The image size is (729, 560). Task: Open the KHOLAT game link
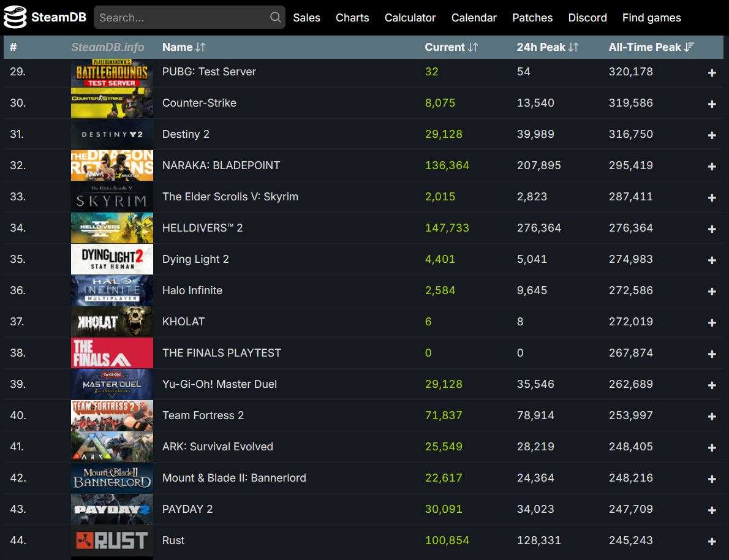[183, 322]
